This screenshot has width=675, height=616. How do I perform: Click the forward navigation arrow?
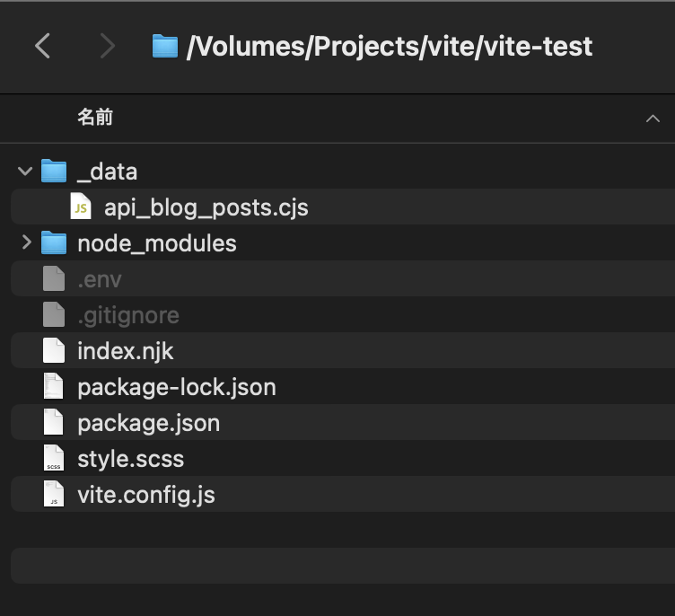[x=107, y=46]
